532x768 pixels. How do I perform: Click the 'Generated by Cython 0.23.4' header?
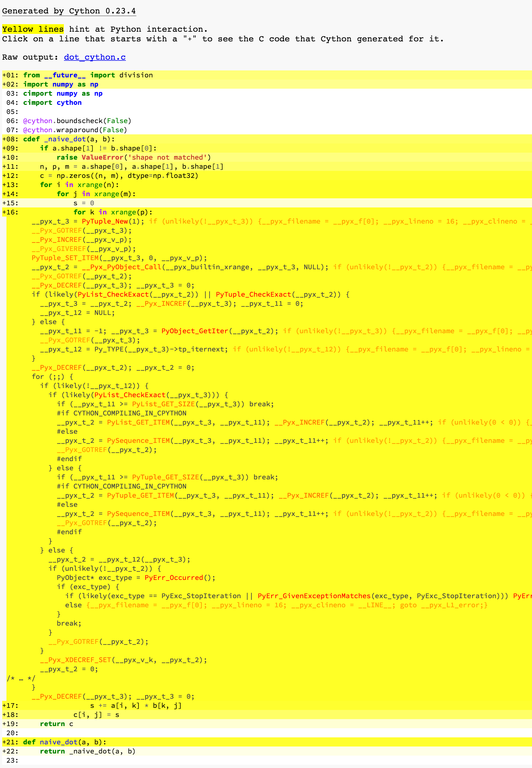point(69,11)
